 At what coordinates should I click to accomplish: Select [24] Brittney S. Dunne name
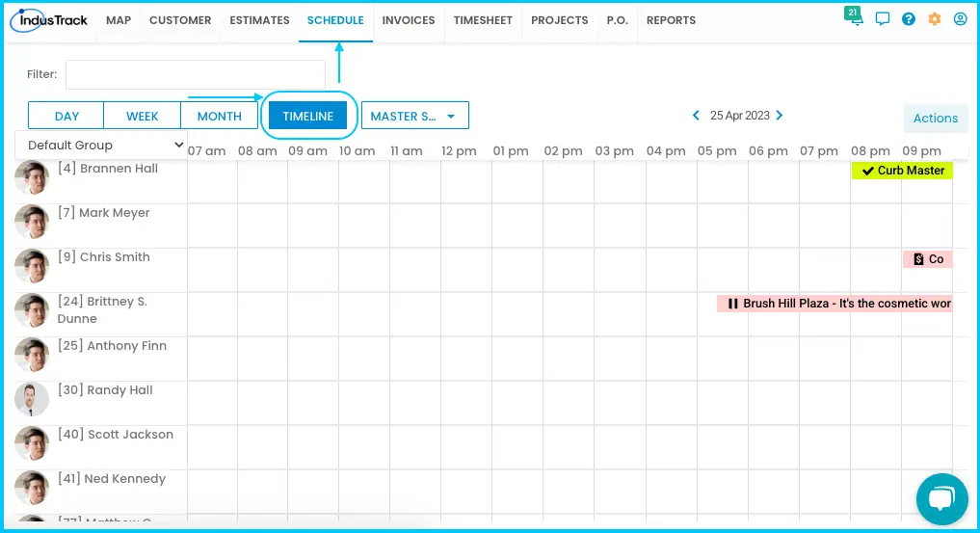pyautogui.click(x=102, y=310)
